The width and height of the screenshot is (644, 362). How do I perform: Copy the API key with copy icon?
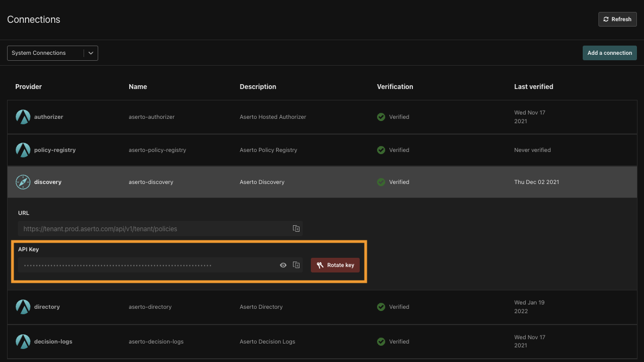pos(296,265)
